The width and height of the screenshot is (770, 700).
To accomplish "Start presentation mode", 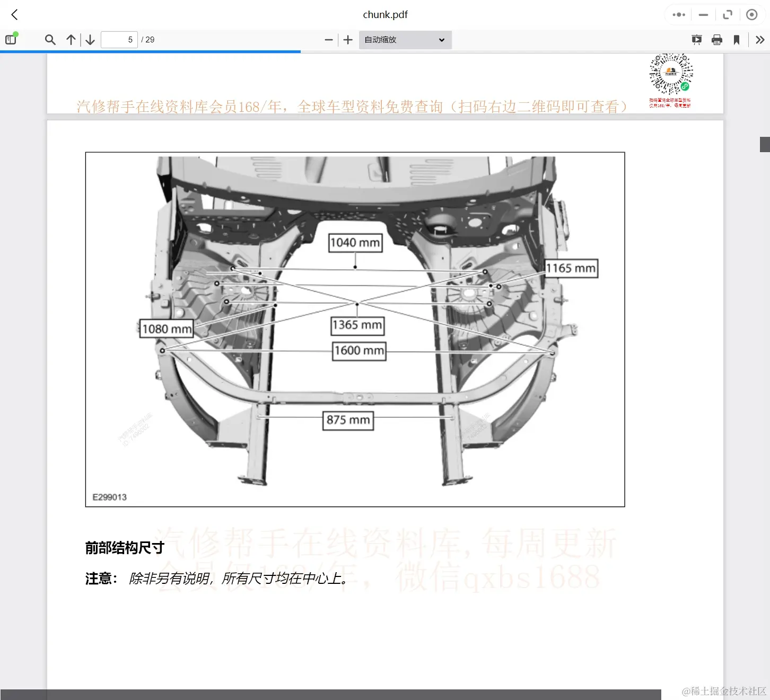I will pyautogui.click(x=696, y=39).
